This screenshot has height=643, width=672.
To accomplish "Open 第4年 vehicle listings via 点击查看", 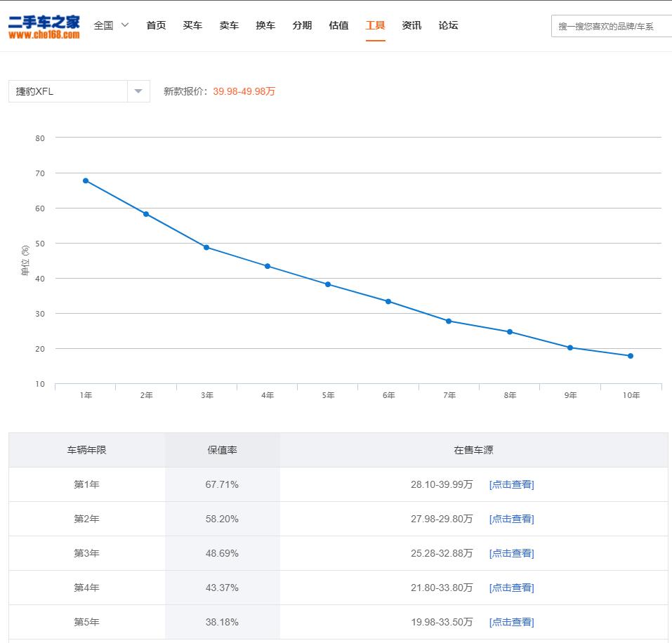I will click(x=511, y=588).
